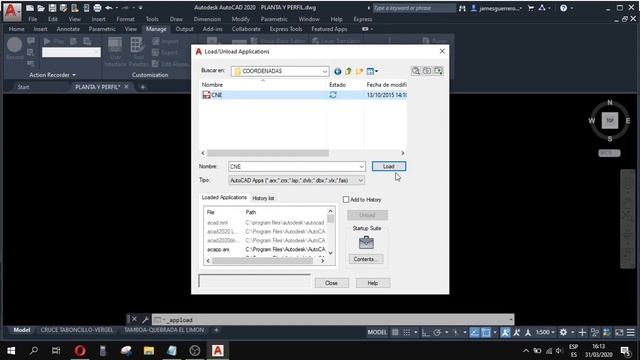This screenshot has height=360, width=640.
Task: Click the Save quick access icon
Action: 52,8
